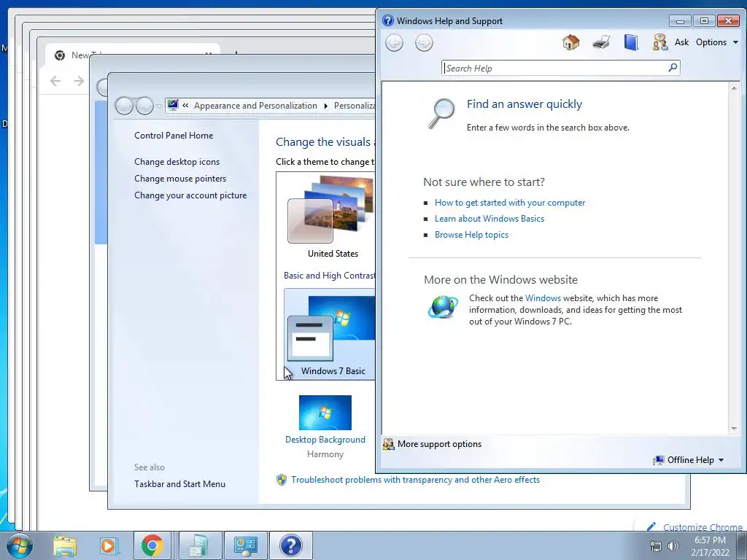Click the Offline Help computer icon
Image resolution: width=747 pixels, height=560 pixels.
[x=659, y=460]
